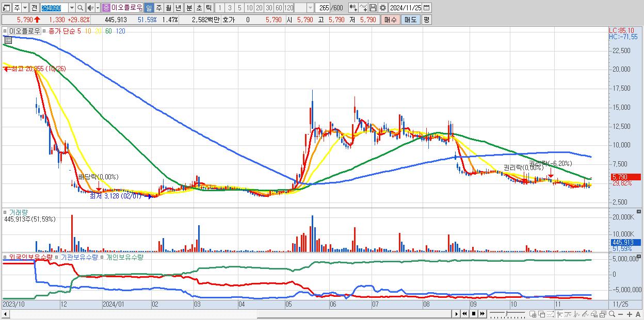Viewport: 644px width, 320px height.
Task: Search for a stock code
Action: 81,8
